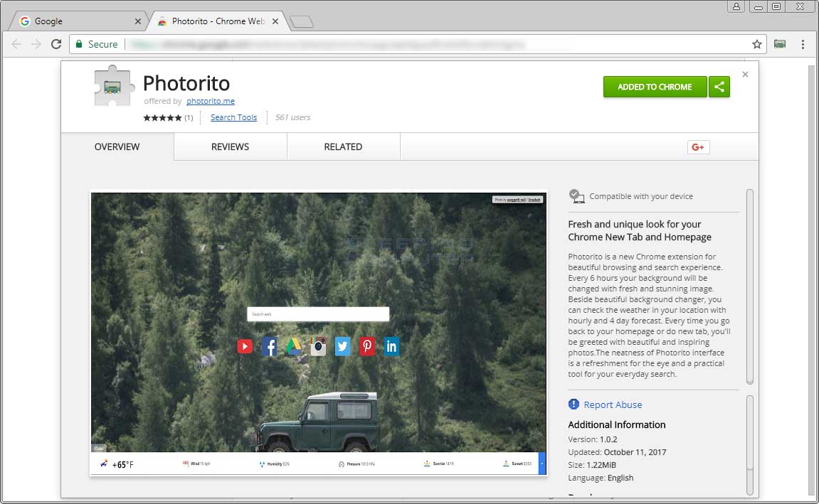The image size is (819, 504).
Task: Click the LinkedIn icon in the preview
Action: tap(391, 346)
